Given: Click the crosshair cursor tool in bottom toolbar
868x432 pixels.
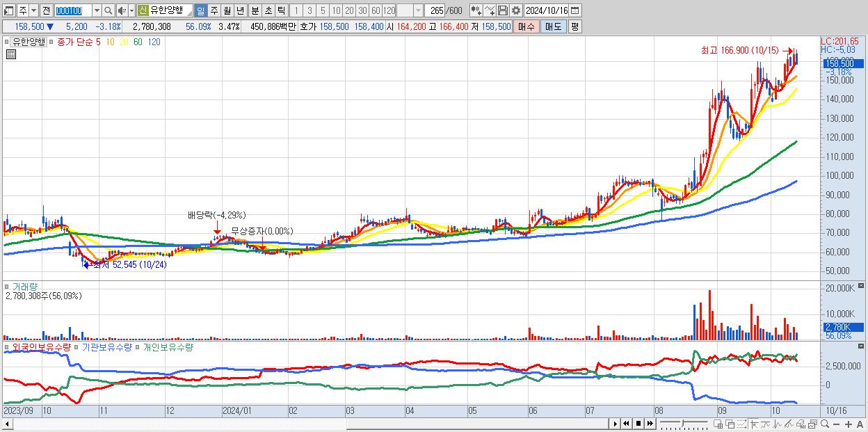Looking at the screenshot, I should tap(754, 424).
